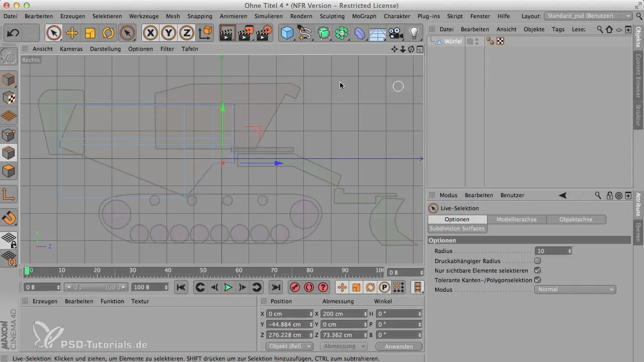Screen dimensions: 644x362
Task: Open render settings icon with gear
Action: pos(264,33)
